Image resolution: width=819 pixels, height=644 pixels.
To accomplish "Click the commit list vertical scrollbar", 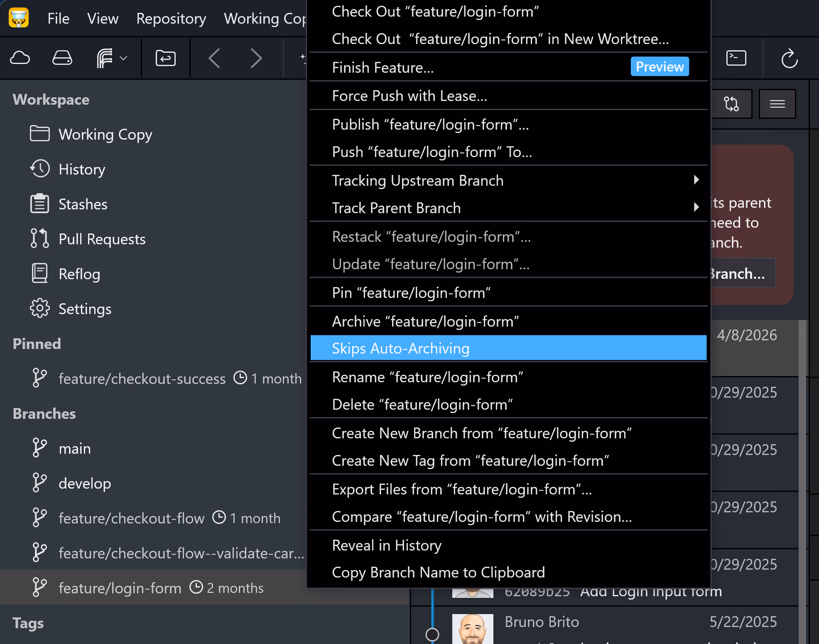I will point(802,482).
